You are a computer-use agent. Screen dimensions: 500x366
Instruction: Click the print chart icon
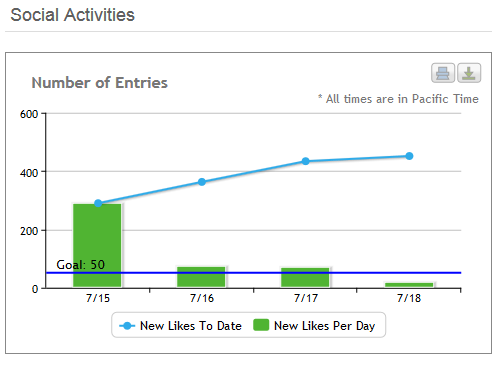(443, 73)
